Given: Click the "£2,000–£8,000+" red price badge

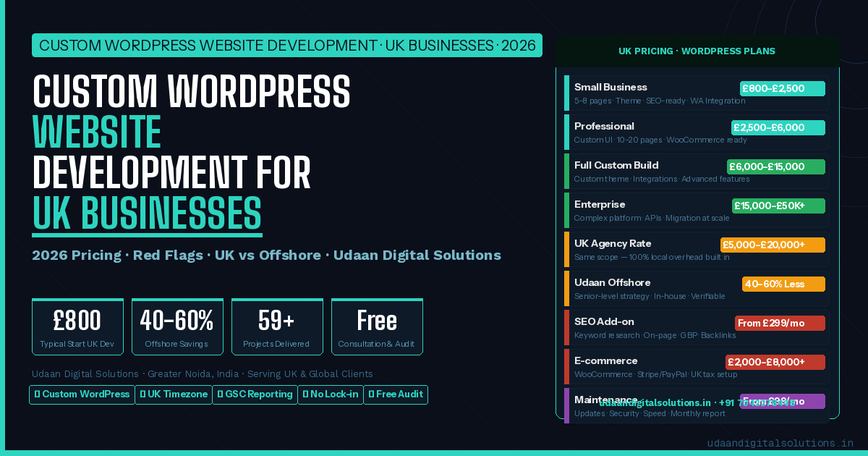Looking at the screenshot, I should pyautogui.click(x=775, y=362).
